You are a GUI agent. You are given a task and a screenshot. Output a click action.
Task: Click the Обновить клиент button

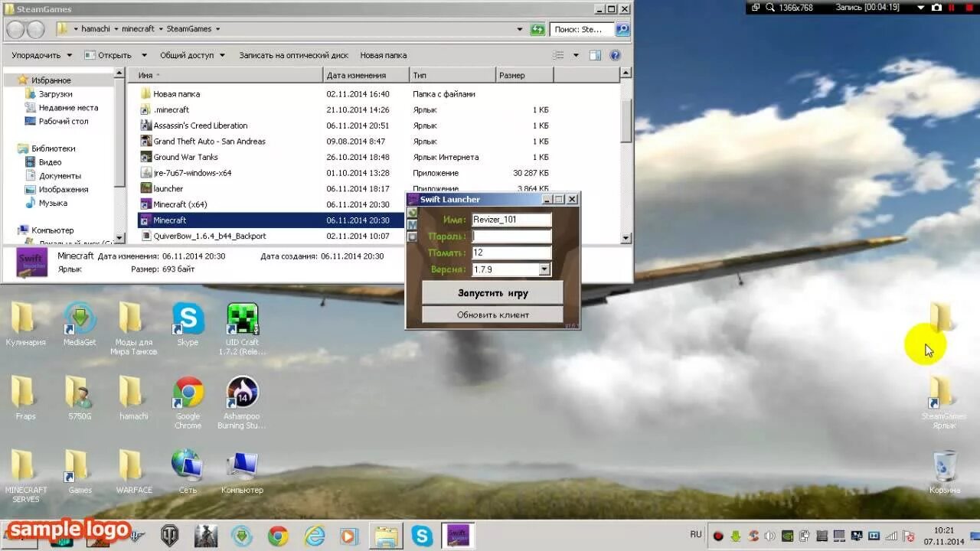492,315
